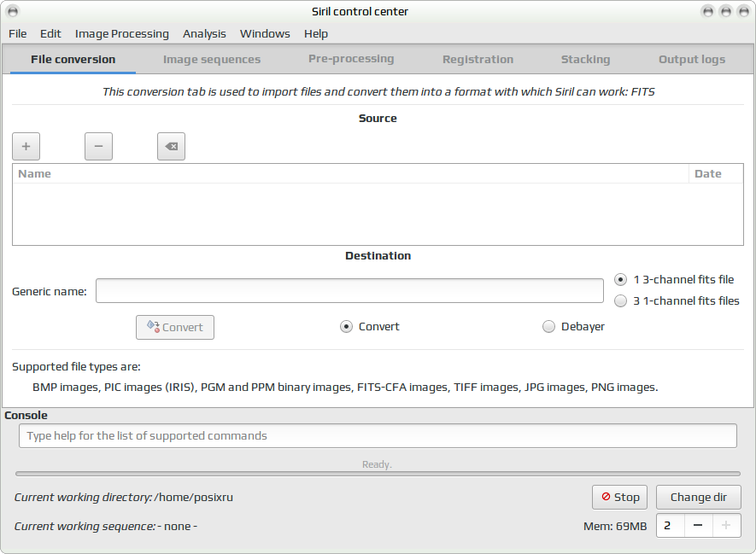This screenshot has width=756, height=554.
Task: Click the progress bar under Ready status
Action: pyautogui.click(x=378, y=474)
